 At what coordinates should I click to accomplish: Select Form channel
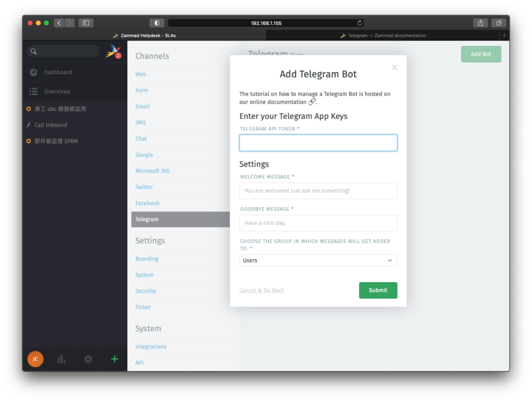click(142, 90)
